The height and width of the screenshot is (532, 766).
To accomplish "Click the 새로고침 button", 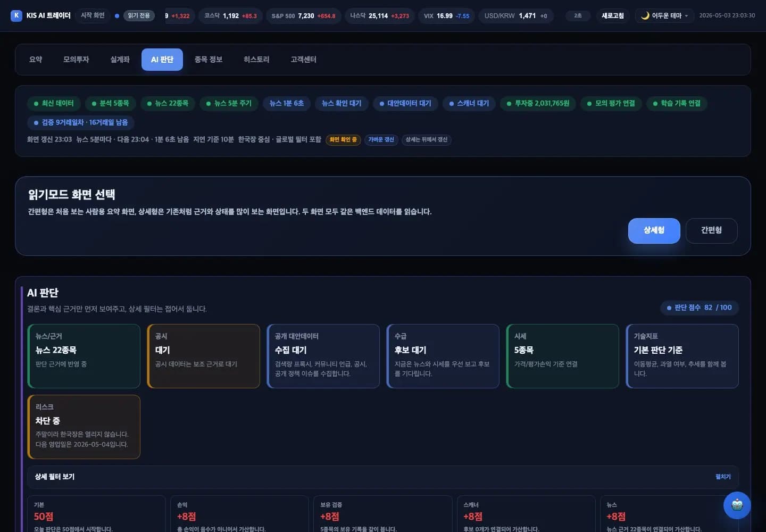I will tap(612, 15).
